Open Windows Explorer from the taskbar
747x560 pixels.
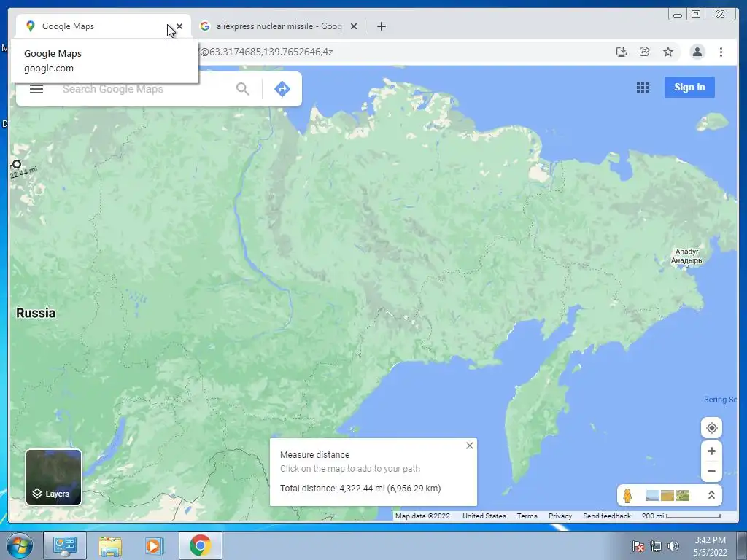[x=110, y=545]
